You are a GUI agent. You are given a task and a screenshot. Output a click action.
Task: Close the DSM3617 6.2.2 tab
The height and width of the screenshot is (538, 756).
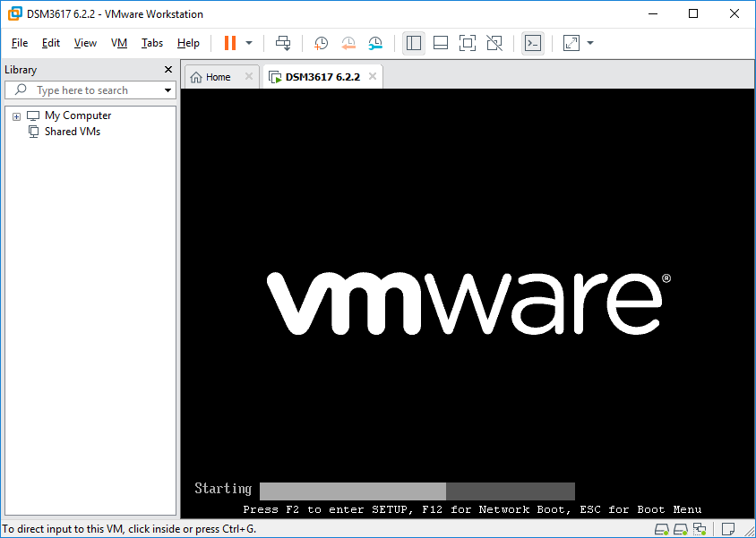(373, 77)
